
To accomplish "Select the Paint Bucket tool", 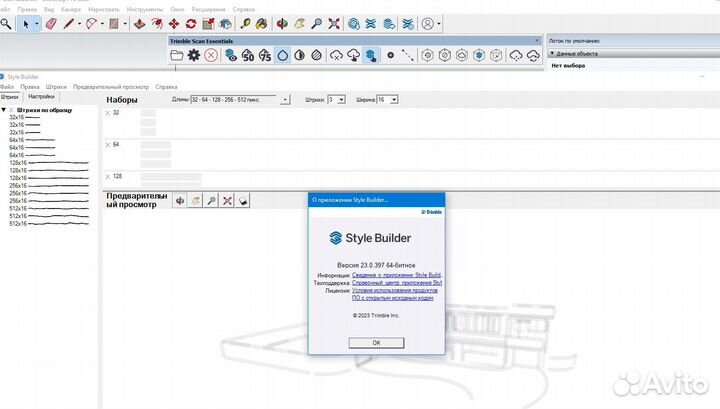I will pos(262,24).
